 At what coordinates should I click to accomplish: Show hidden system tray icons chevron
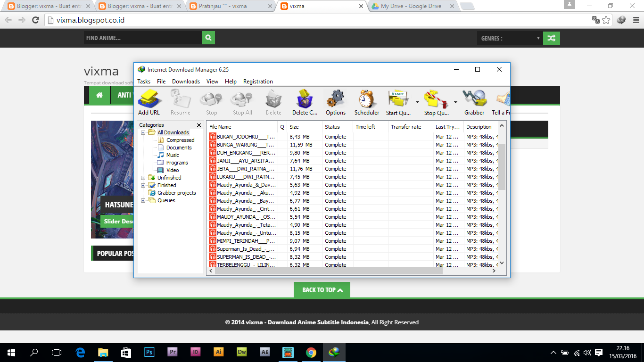(x=553, y=352)
